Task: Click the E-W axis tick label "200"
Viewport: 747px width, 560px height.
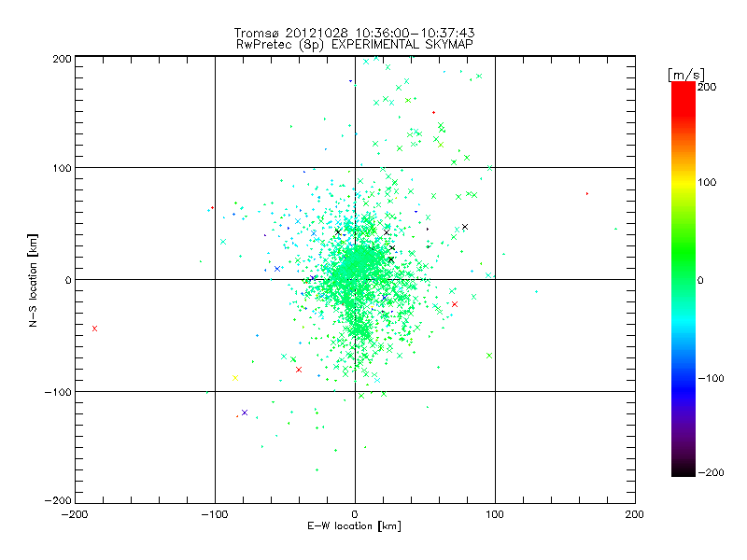Action: pyautogui.click(x=635, y=514)
